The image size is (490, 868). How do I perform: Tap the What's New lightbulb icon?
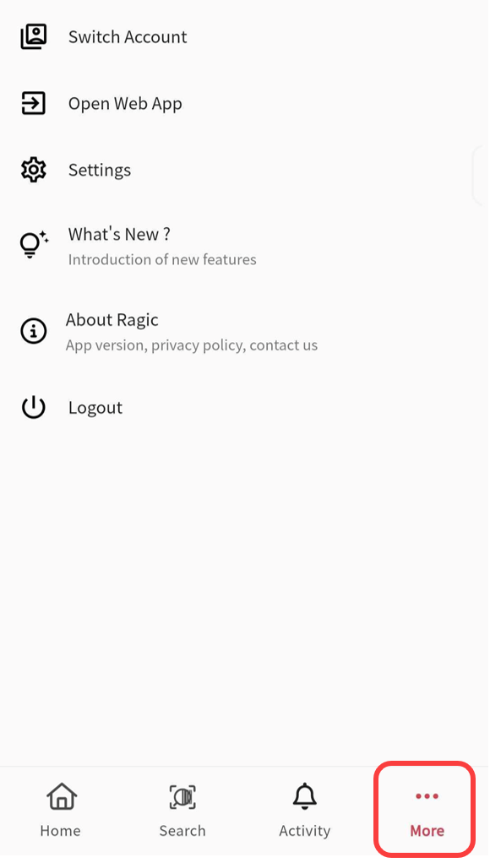click(34, 245)
